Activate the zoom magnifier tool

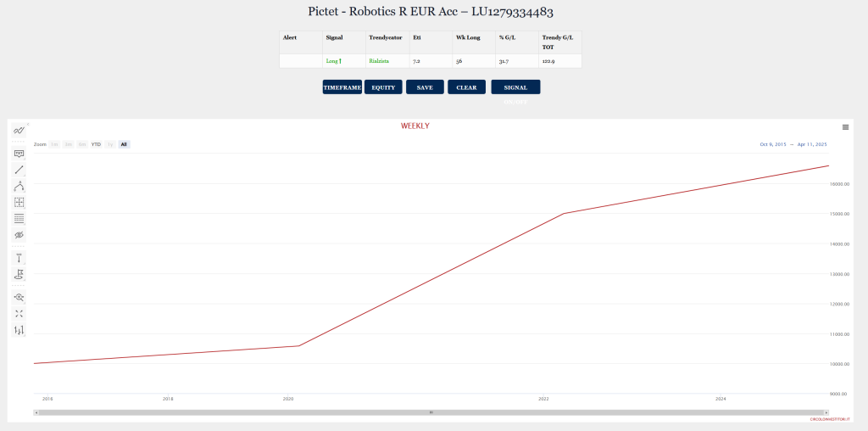coord(19,297)
